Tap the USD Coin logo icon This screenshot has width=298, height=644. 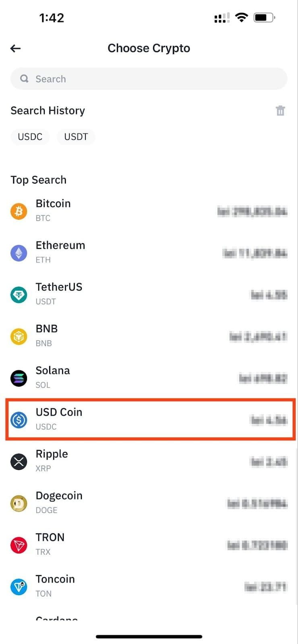19,420
